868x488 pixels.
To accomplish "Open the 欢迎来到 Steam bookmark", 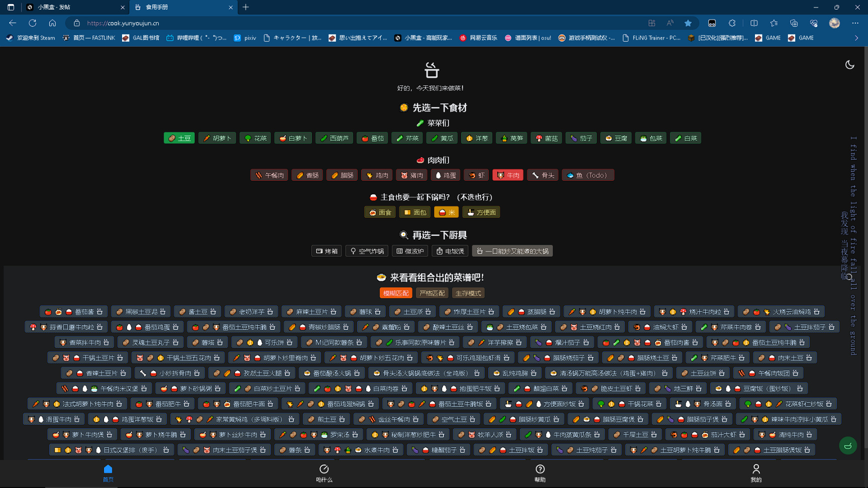I will (x=31, y=38).
